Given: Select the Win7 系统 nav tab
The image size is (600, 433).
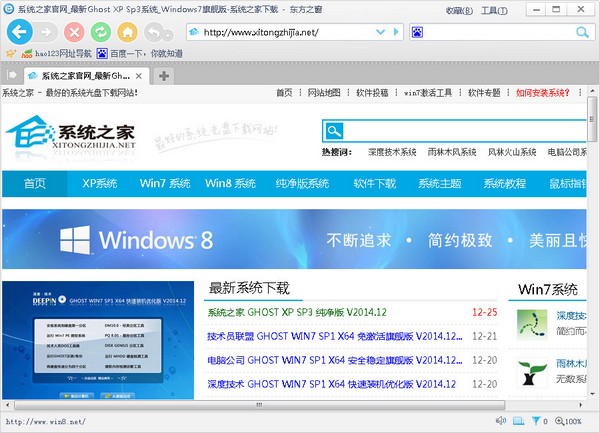Looking at the screenshot, I should pyautogui.click(x=165, y=184).
